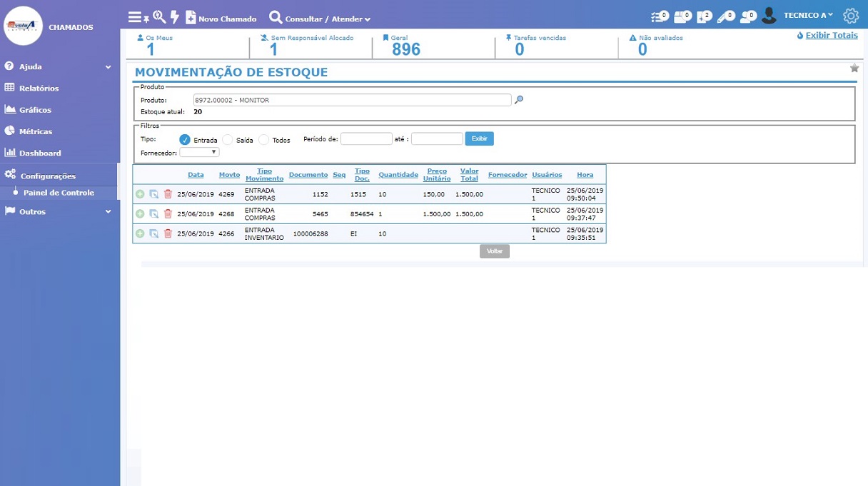This screenshot has height=486, width=868.
Task: Sort table by Usuários column
Action: [x=547, y=175]
